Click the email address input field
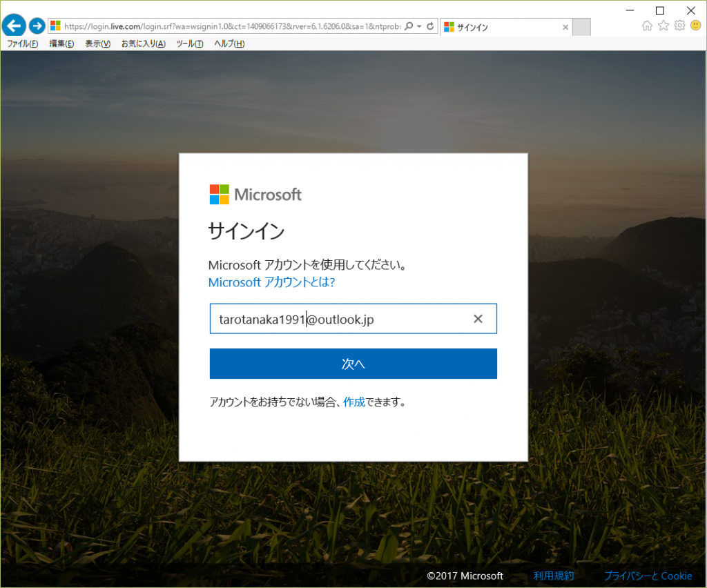 point(353,319)
